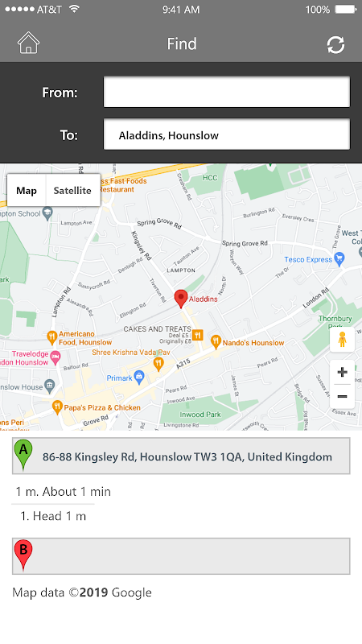Open Street View pegman icon
The width and height of the screenshot is (362, 644).
342,339
